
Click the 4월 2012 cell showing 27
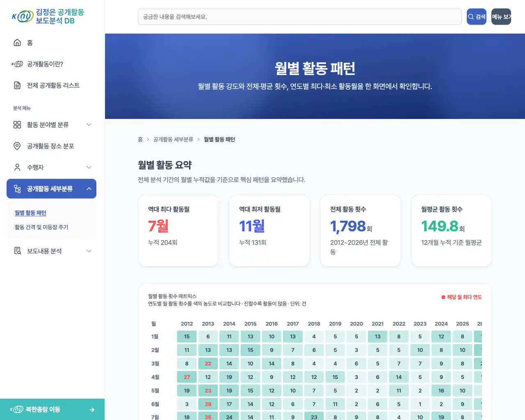point(187,377)
